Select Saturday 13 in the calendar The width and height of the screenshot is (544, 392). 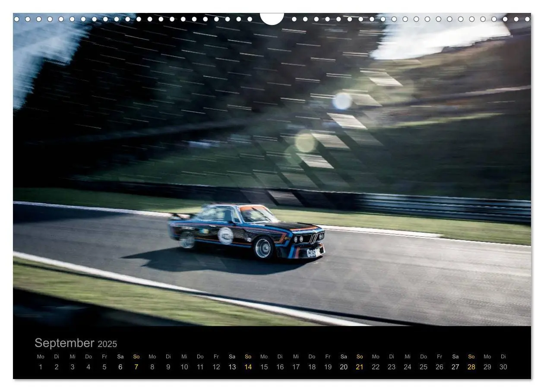click(232, 367)
